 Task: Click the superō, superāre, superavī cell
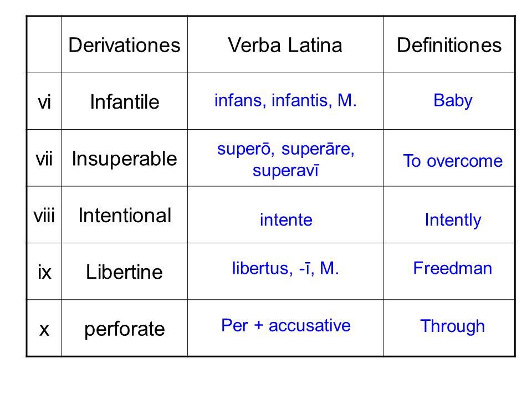coord(285,160)
